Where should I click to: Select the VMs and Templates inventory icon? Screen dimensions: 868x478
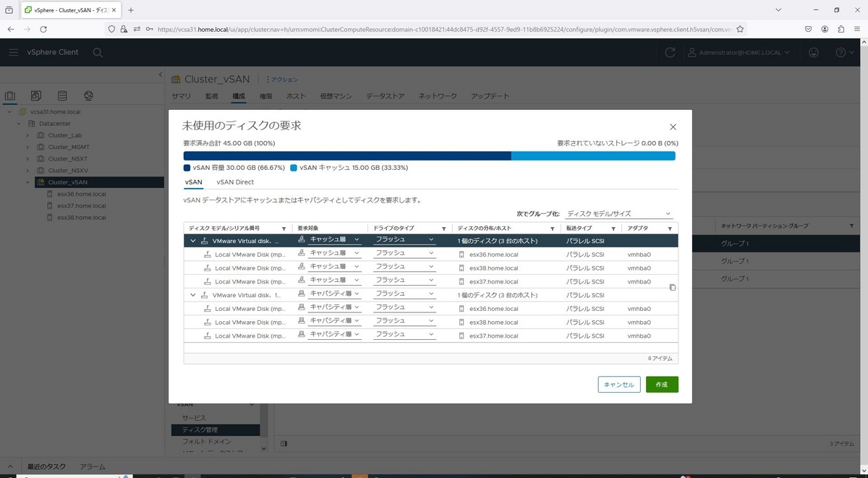(36, 95)
